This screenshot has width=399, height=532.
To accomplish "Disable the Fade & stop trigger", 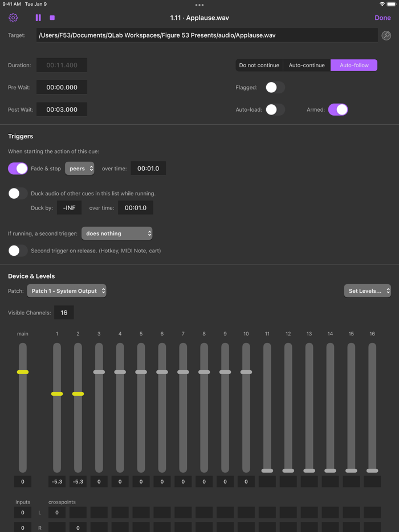I will click(17, 169).
